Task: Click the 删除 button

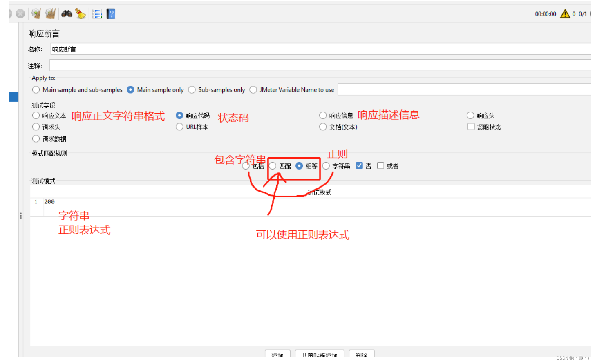Action: tap(362, 354)
